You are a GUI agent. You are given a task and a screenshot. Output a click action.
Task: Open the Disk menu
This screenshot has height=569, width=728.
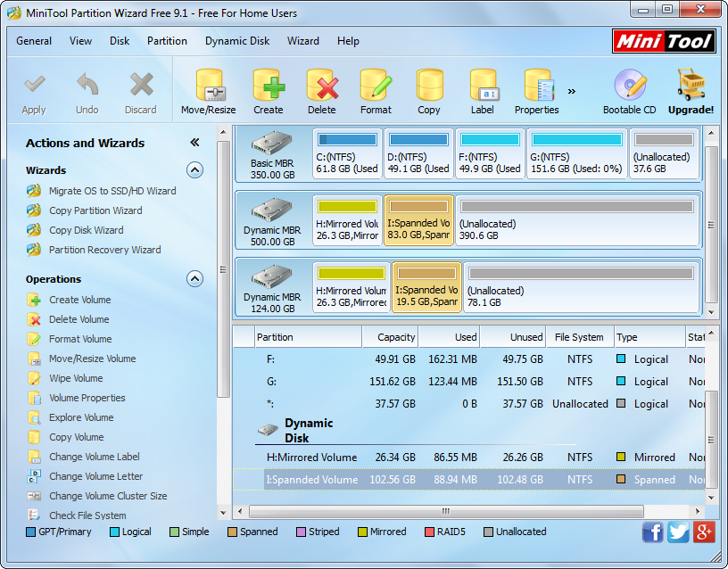tap(120, 41)
